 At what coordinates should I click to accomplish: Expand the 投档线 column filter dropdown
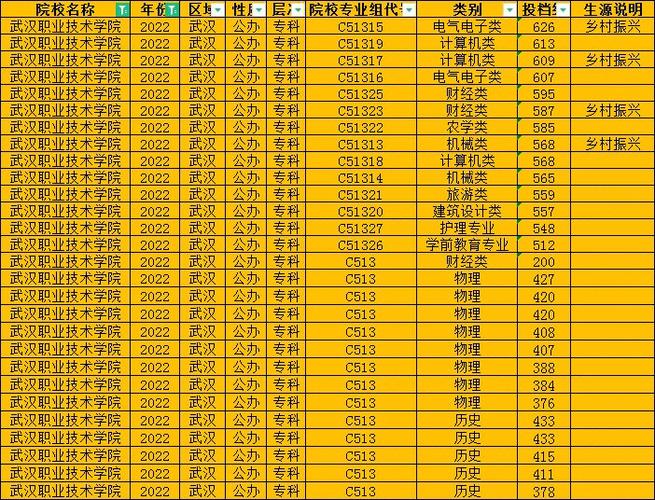(564, 10)
